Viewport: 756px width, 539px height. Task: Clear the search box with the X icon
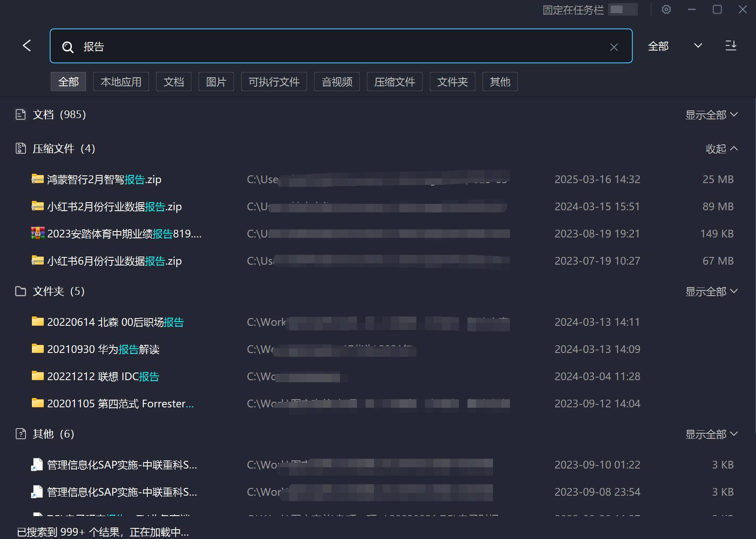(x=614, y=47)
